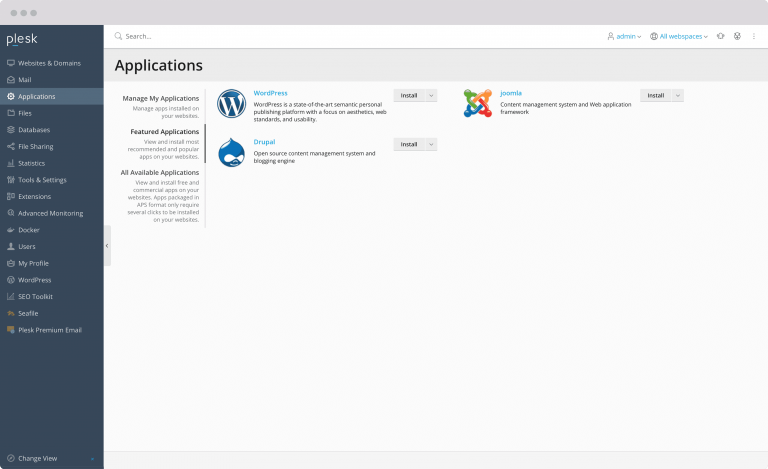Open Advanced Monitoring in the sidebar
This screenshot has width=768, height=469.
(50, 213)
